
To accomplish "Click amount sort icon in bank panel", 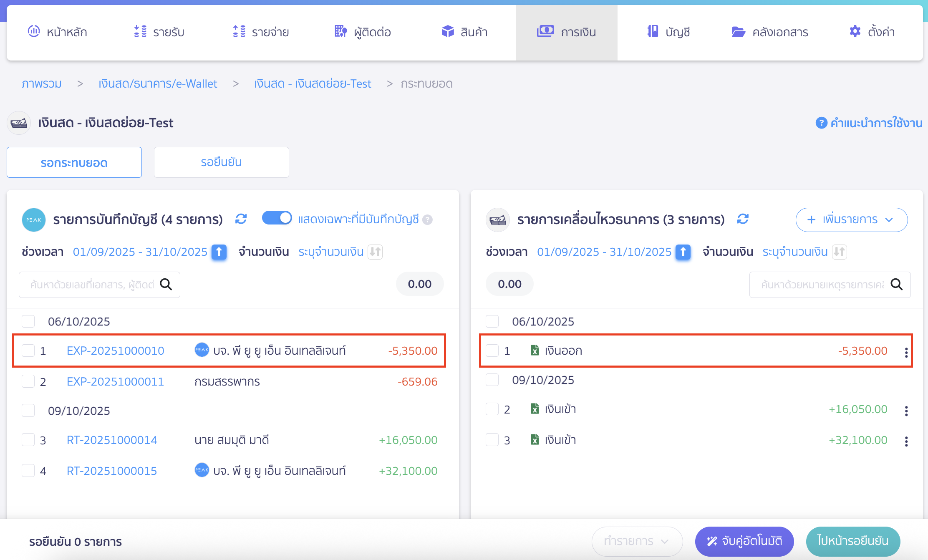I will tap(839, 252).
